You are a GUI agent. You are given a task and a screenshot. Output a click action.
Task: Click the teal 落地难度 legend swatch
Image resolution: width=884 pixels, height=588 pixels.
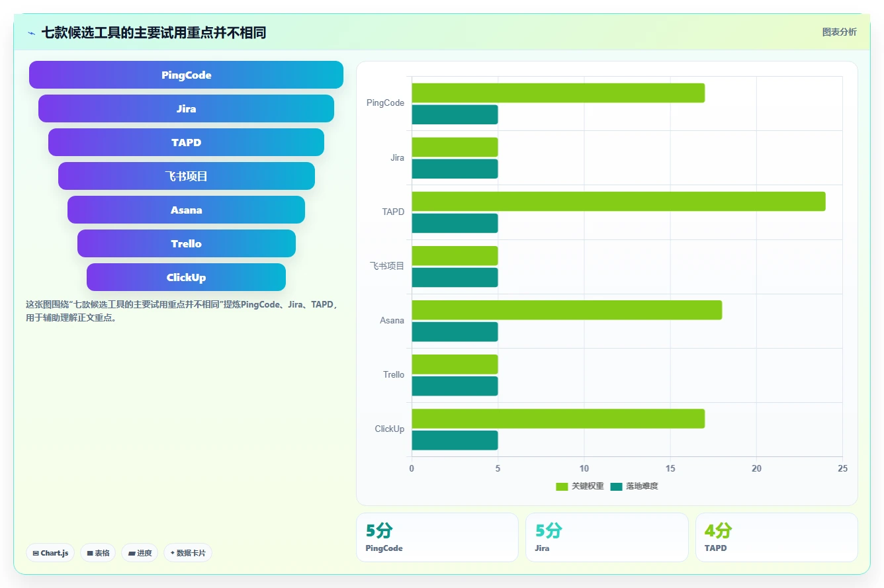[616, 486]
